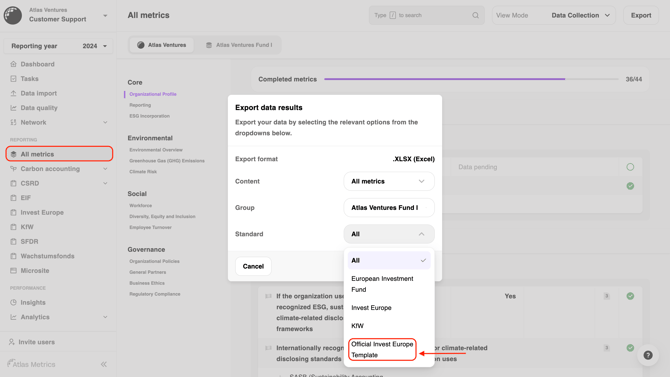Open the Tasks checklist icon
670x377 pixels.
pos(13,79)
